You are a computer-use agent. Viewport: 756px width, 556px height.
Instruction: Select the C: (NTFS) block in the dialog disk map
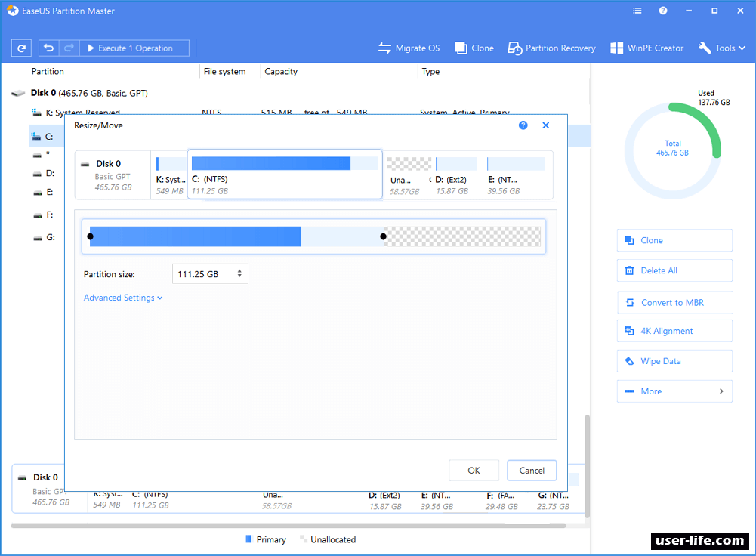pyautogui.click(x=285, y=175)
